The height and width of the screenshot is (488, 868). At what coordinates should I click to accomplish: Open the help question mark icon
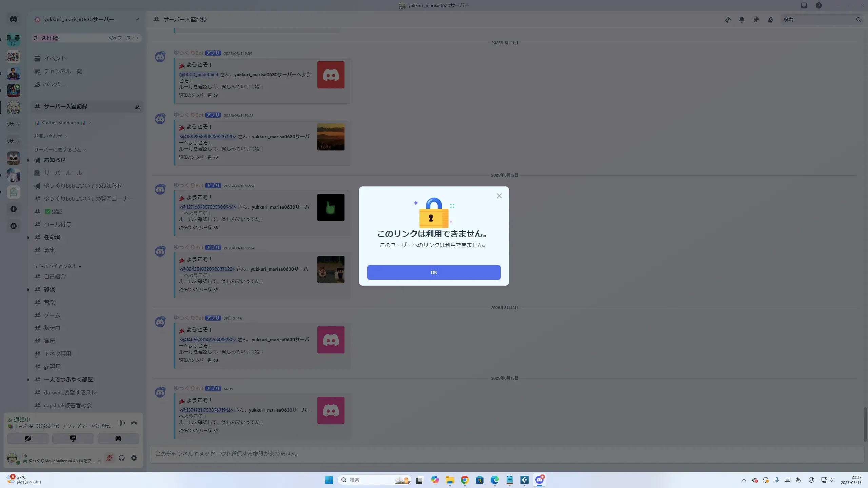pos(819,5)
